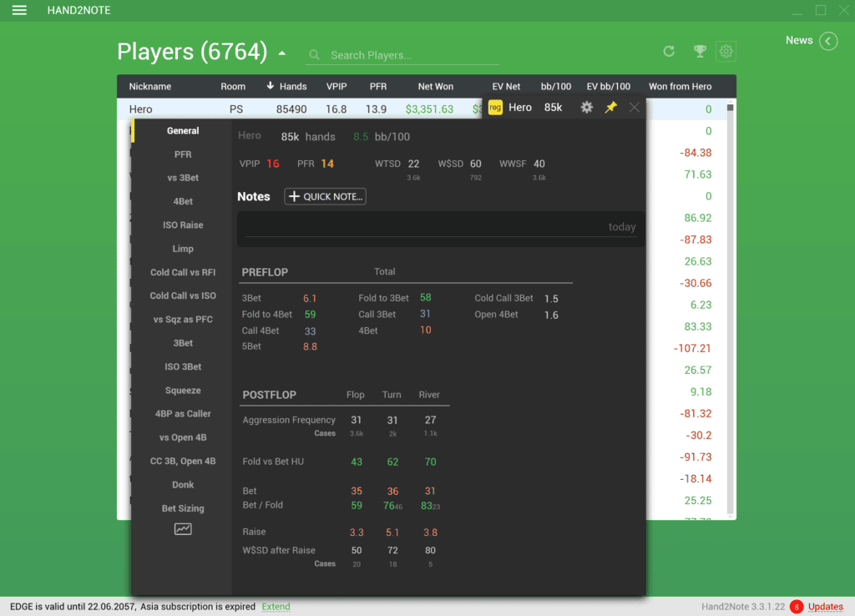Open Cold Call vs ISO tab

click(x=183, y=295)
